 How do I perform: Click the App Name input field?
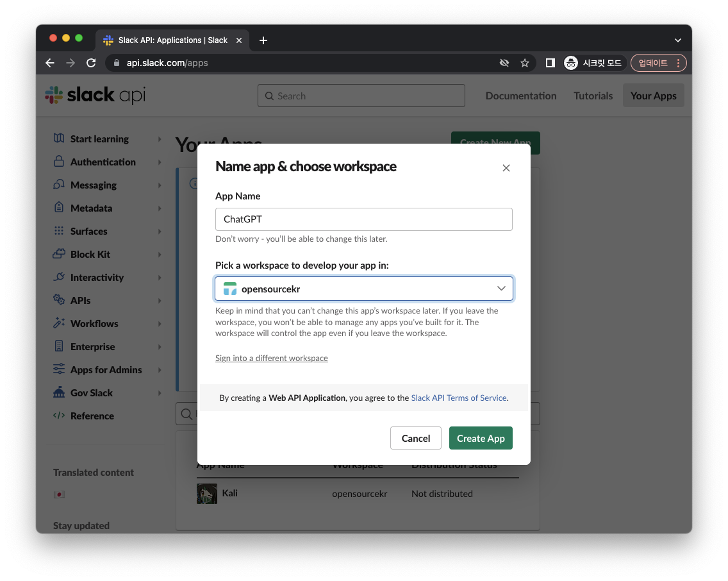(364, 219)
